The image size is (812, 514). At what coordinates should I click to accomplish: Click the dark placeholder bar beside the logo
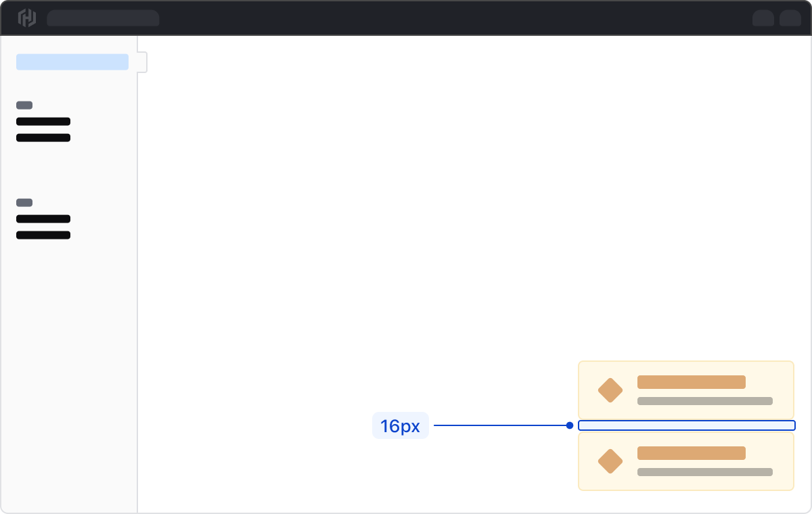[103, 18]
